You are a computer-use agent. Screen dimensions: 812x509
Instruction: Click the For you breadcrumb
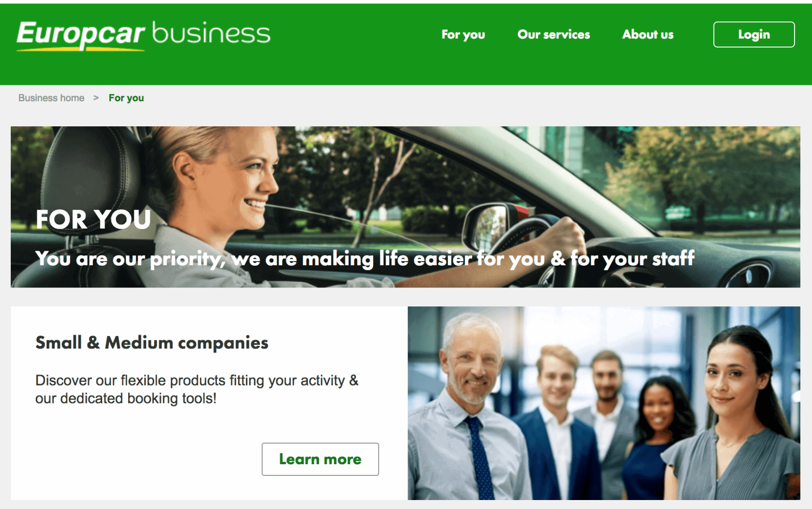pos(126,98)
